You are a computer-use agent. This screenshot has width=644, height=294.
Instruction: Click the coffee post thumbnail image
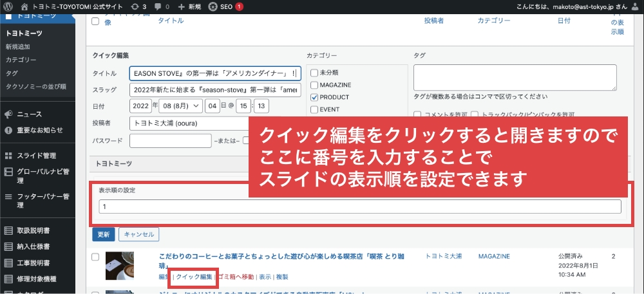coord(120,266)
